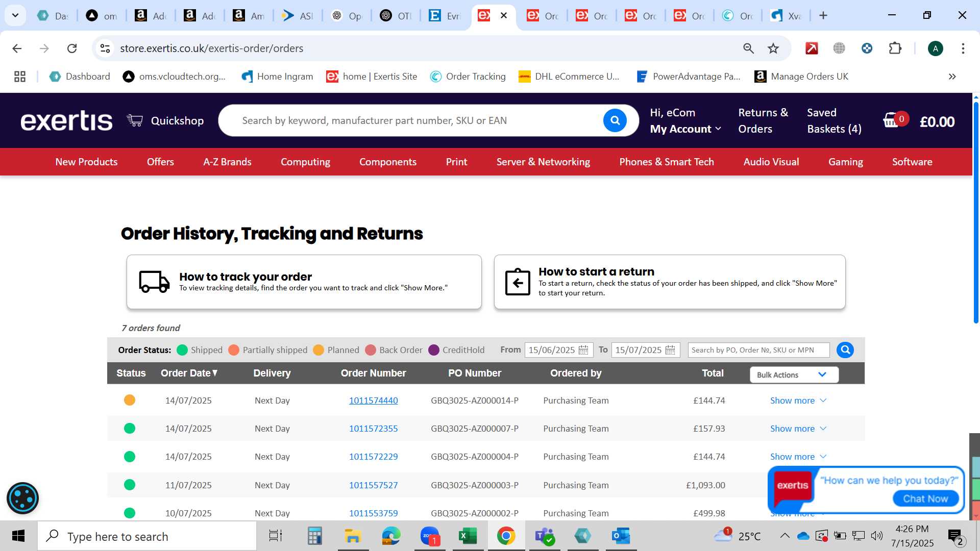Sort by the Order Date column header
Image resolution: width=980 pixels, height=551 pixels.
point(189,373)
